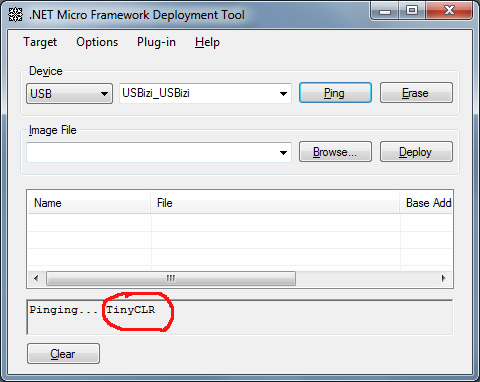Click the Ping button
480x382 pixels.
click(x=335, y=93)
